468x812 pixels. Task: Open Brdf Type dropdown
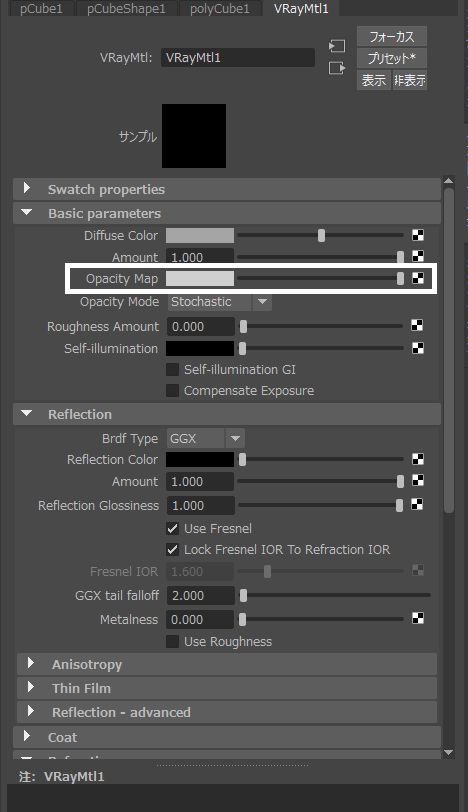click(206, 439)
